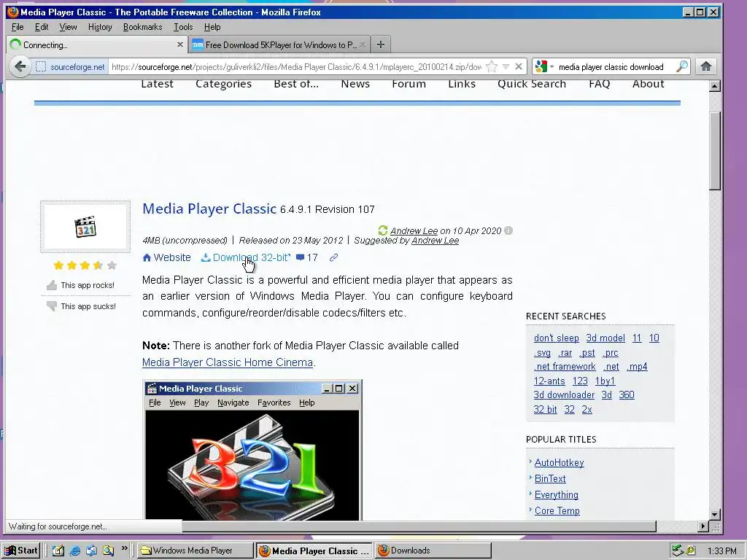Image resolution: width=747 pixels, height=560 pixels.
Task: Vote with This app rocks thumbs-up icon
Action: [52, 285]
